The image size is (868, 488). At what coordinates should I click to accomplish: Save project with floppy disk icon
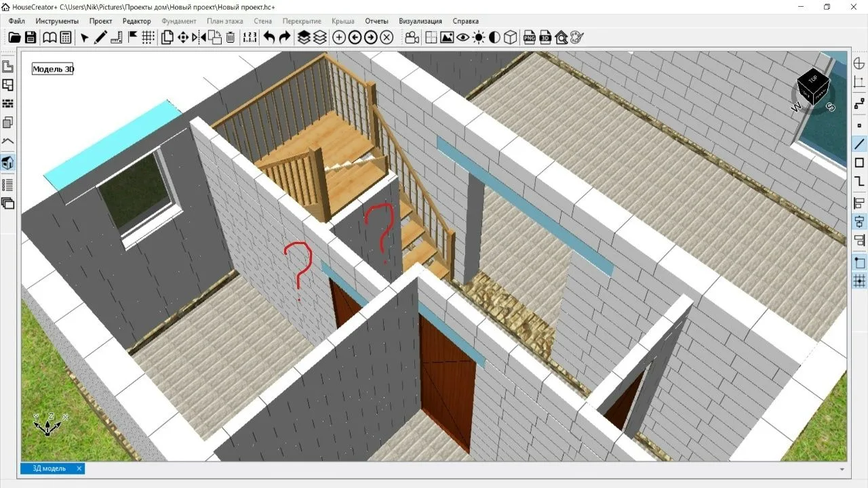click(x=31, y=37)
